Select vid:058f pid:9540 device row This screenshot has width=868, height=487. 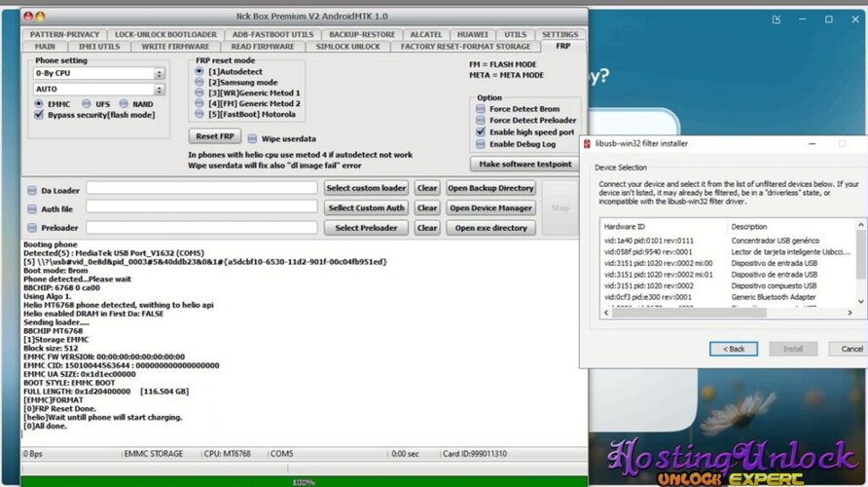(x=729, y=251)
